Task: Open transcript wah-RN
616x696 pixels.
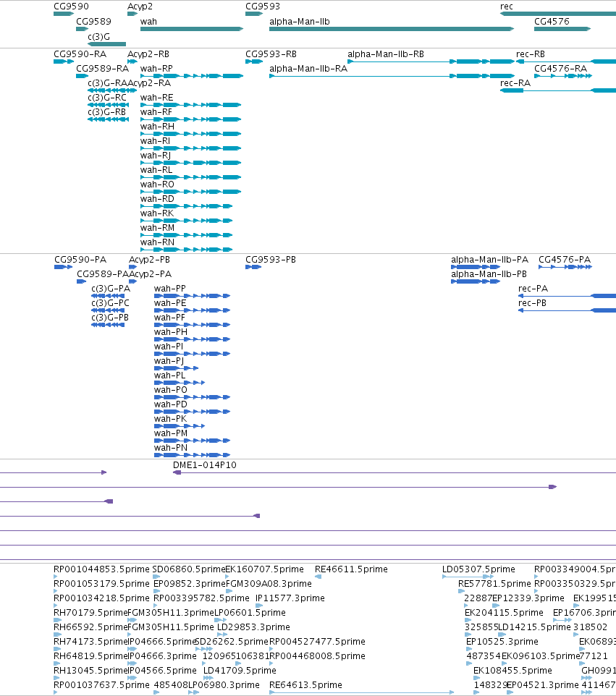Action: (x=158, y=242)
